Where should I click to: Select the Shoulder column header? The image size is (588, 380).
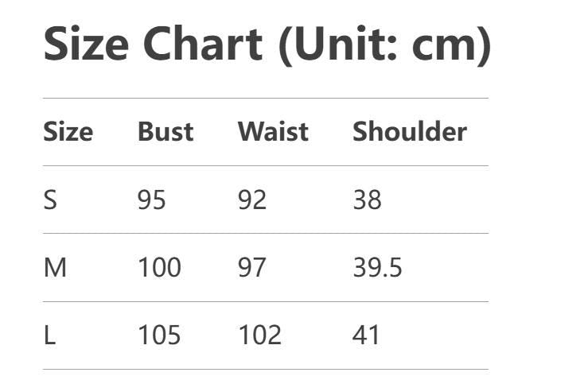tap(410, 132)
